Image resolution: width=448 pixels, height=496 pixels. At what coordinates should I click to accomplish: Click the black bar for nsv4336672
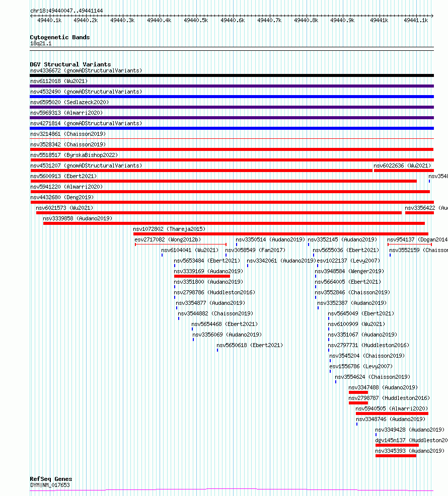coord(232,75)
